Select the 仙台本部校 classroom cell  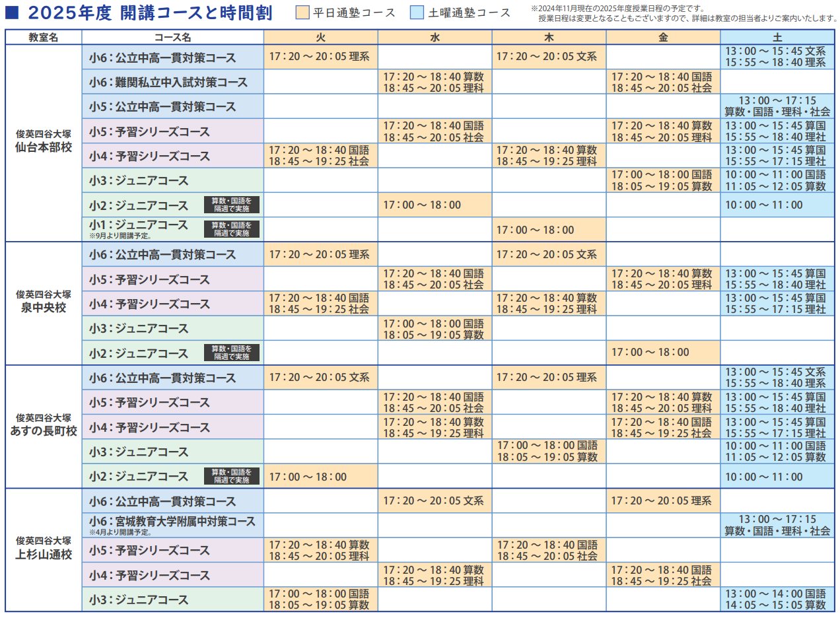point(44,141)
